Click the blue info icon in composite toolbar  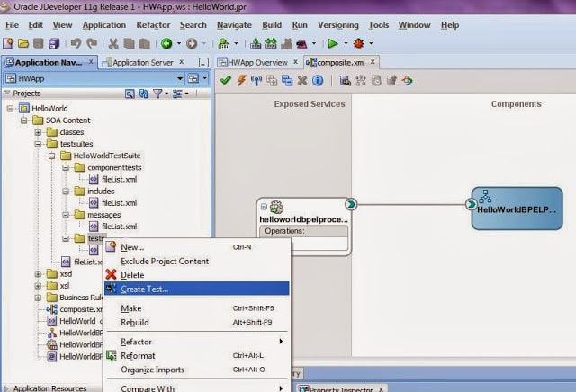tap(318, 80)
